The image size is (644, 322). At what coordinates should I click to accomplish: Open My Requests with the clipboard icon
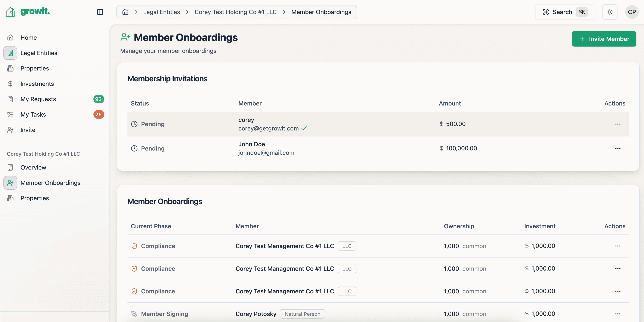pos(10,99)
